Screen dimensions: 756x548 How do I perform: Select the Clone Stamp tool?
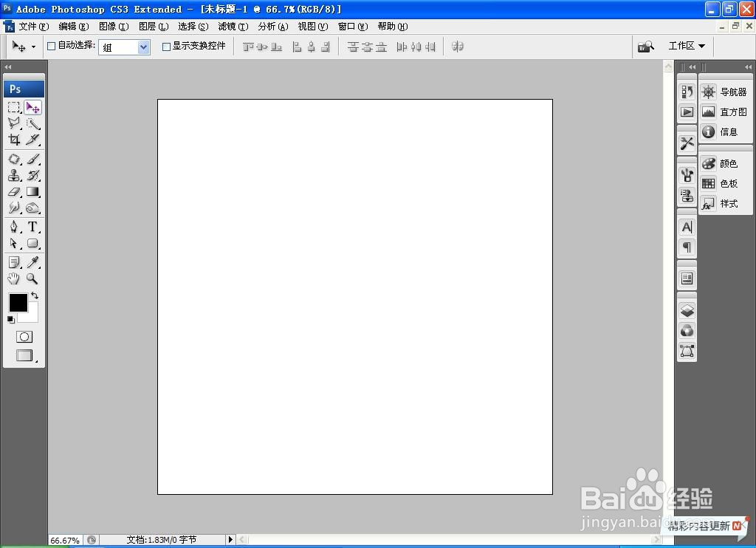click(14, 175)
